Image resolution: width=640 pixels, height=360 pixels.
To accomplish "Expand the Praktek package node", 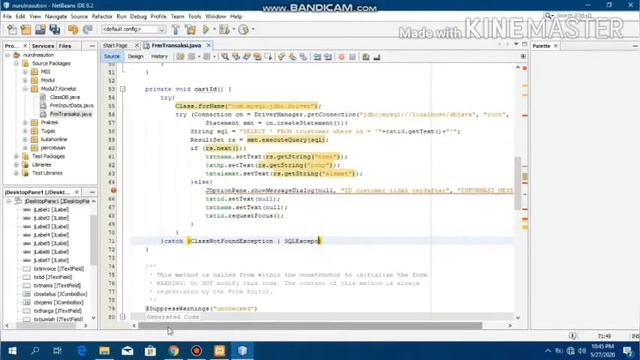I will tap(25, 122).
